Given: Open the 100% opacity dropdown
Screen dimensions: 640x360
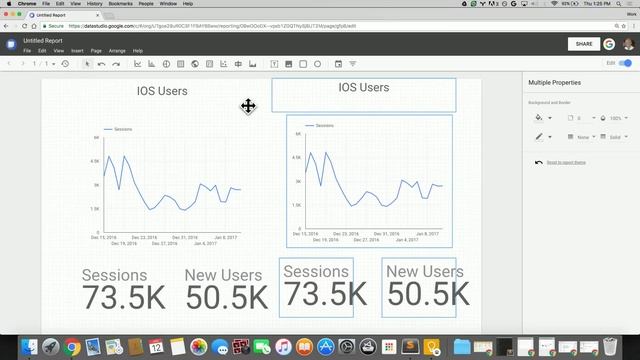Looking at the screenshot, I should pos(626,118).
